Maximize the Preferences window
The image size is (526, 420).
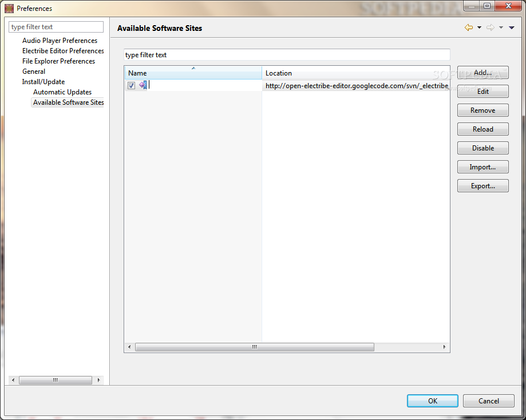click(487, 6)
